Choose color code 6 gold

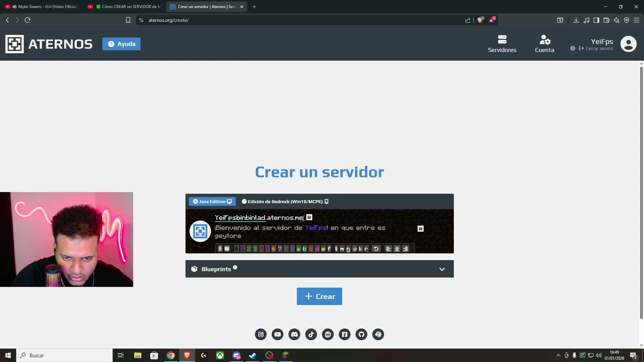273,248
